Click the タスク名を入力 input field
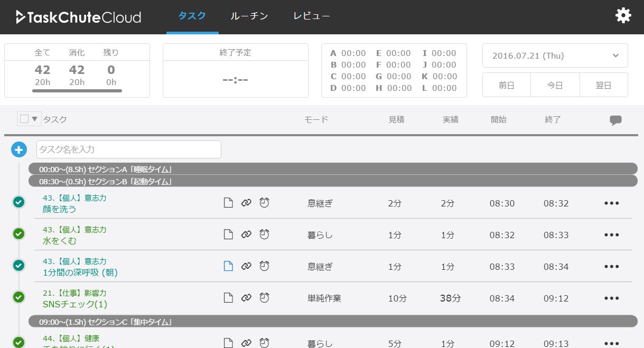 click(x=128, y=149)
